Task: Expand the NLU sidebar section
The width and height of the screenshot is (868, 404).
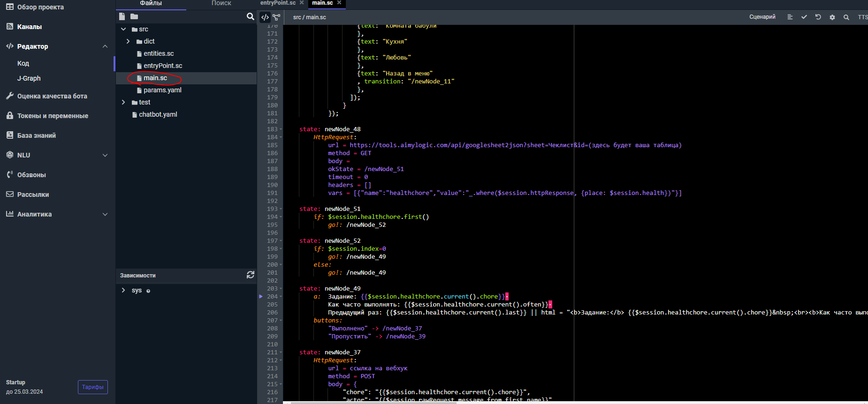Action: coord(105,155)
